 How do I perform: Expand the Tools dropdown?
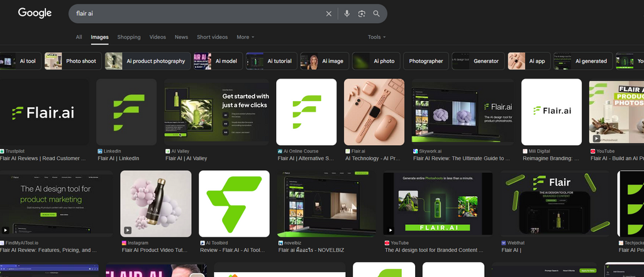tap(377, 37)
